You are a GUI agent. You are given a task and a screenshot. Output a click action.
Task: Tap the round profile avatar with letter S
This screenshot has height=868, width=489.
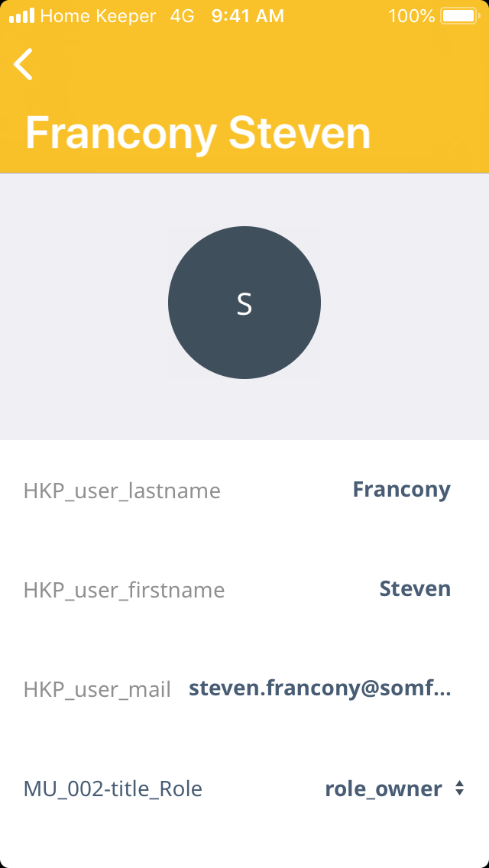[x=244, y=303]
